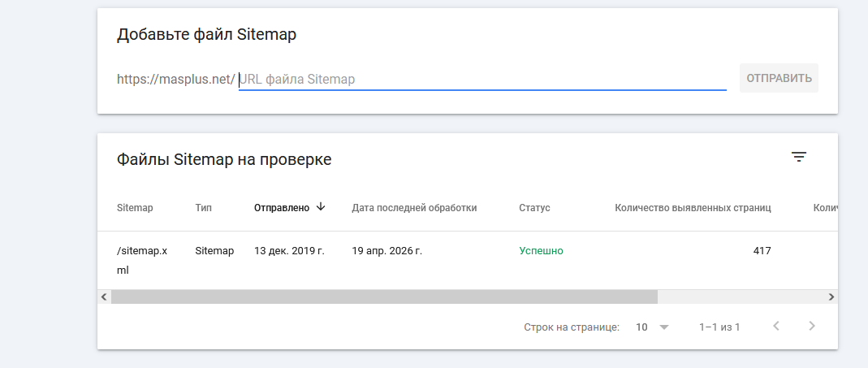Open the filter icon for sitemap list

[799, 158]
